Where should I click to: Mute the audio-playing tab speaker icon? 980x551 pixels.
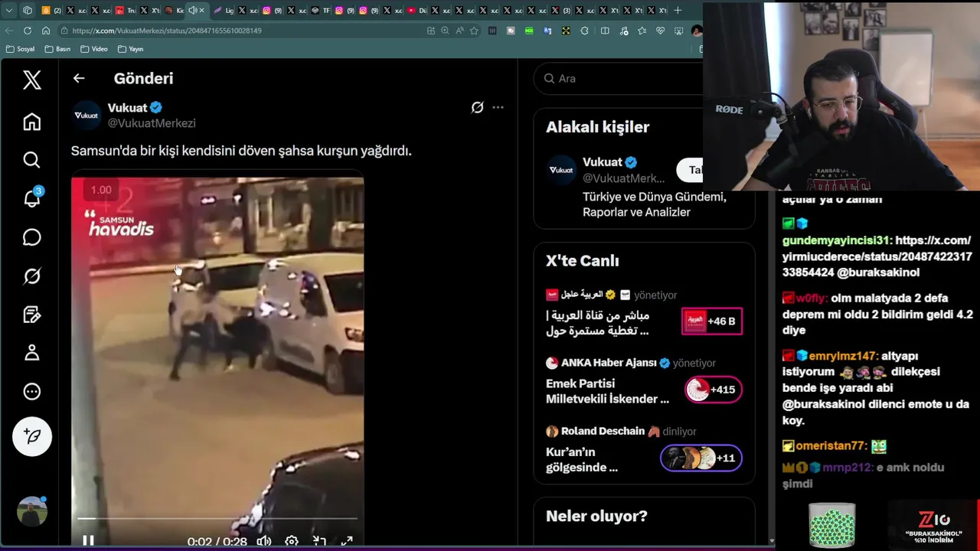click(x=192, y=11)
